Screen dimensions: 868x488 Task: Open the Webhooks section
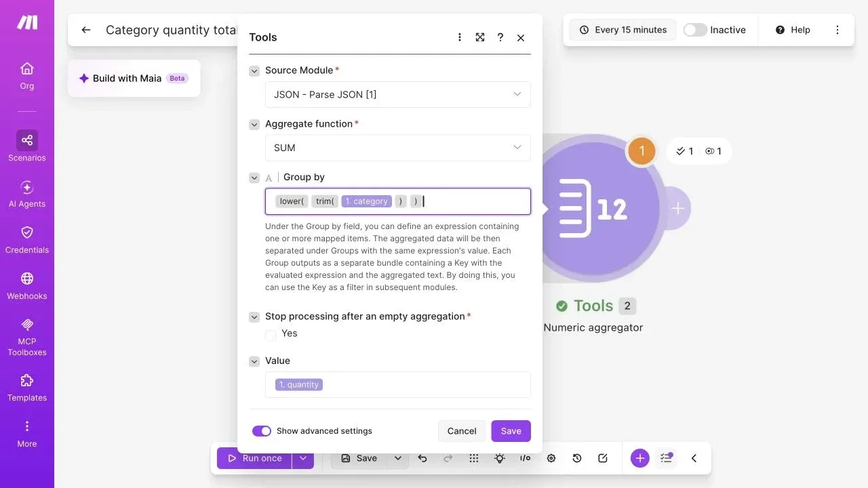(x=27, y=286)
